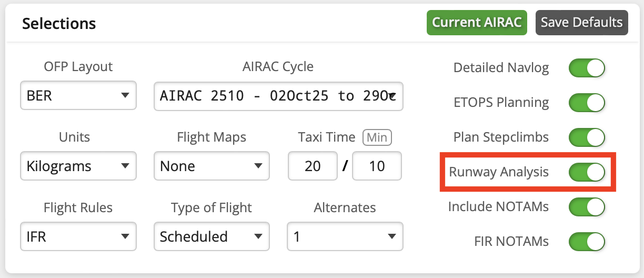The image size is (644, 278).
Task: Click the Current AIRAC button
Action: tap(477, 23)
